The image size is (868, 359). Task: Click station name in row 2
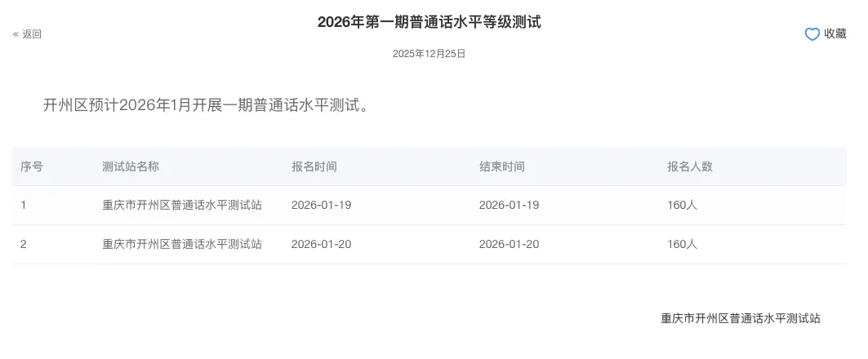[x=182, y=244]
